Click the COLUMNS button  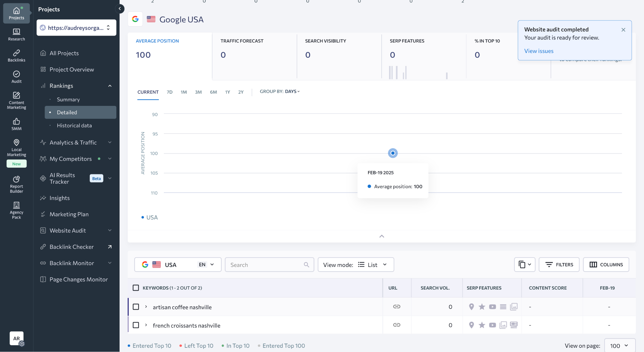[606, 265]
